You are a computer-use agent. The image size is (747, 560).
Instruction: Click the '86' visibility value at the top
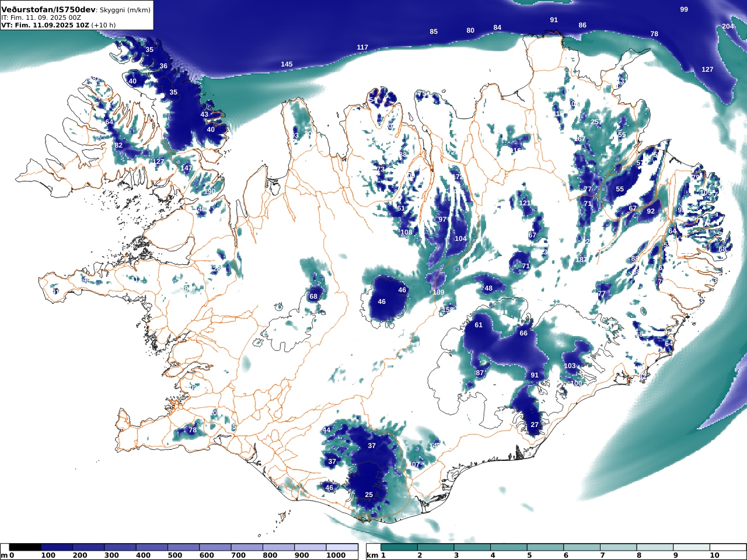tap(582, 25)
